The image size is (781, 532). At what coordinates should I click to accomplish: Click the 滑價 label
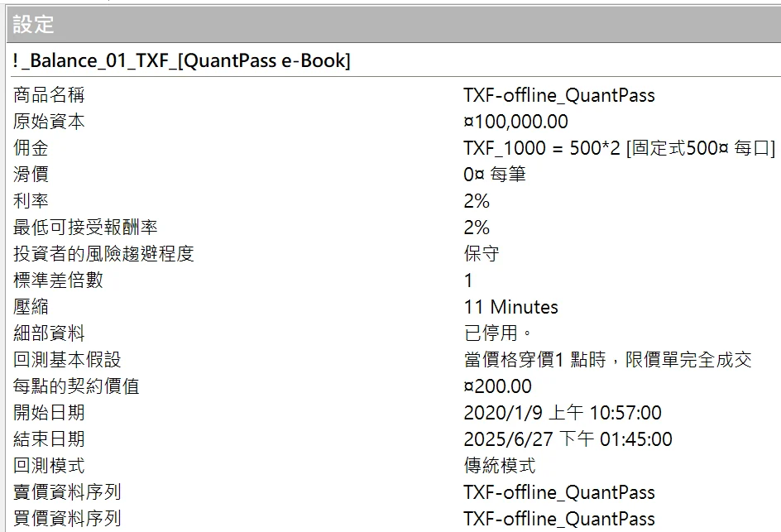tap(31, 174)
